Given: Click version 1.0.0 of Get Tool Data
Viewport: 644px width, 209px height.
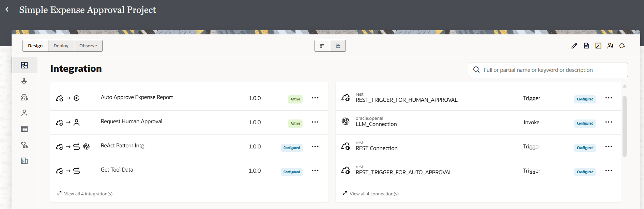Looking at the screenshot, I should coord(255,171).
